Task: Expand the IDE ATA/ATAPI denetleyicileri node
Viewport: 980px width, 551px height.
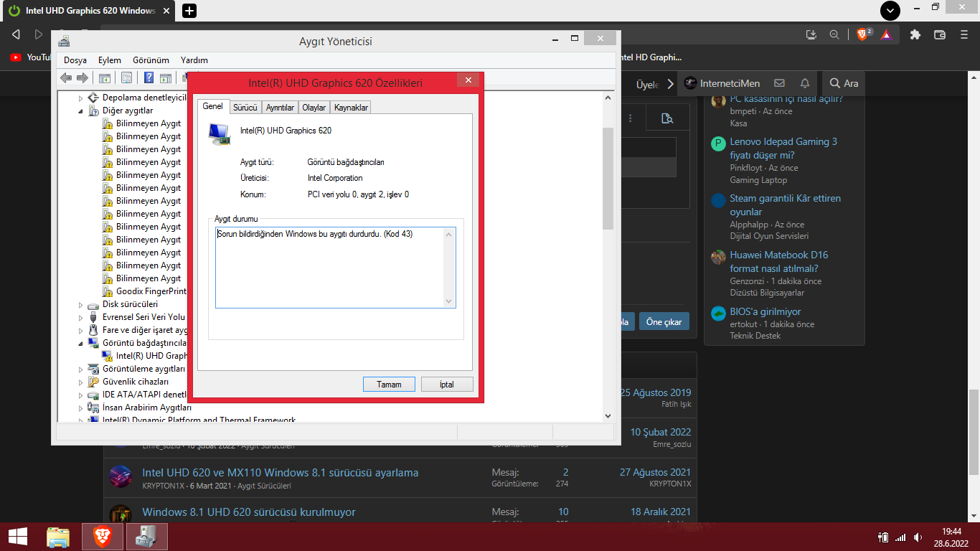Action: pos(80,395)
